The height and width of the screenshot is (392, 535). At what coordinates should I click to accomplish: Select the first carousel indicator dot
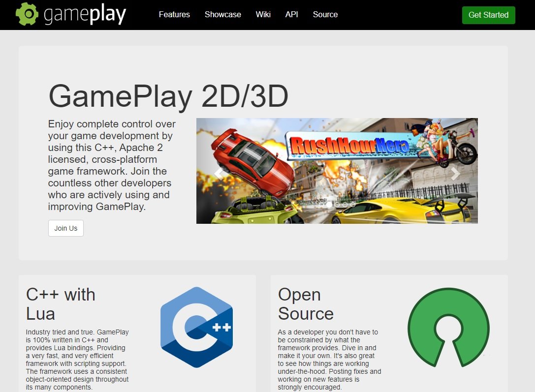click(x=321, y=205)
